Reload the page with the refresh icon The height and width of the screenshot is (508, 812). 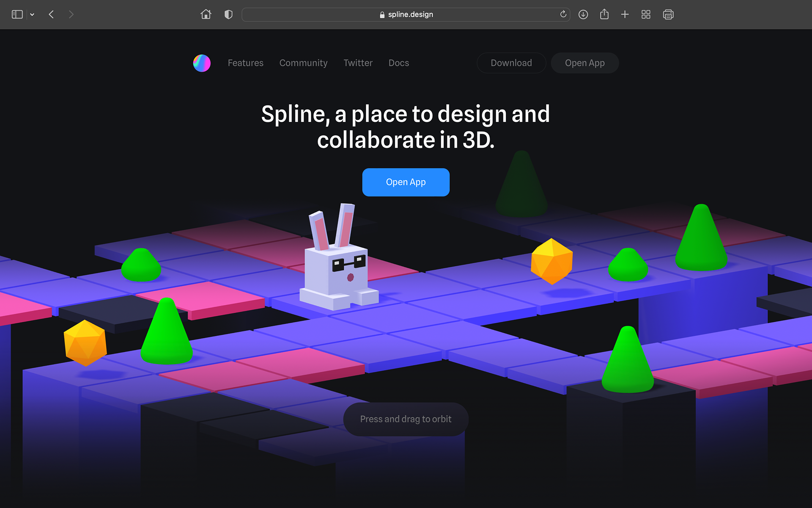tap(563, 14)
